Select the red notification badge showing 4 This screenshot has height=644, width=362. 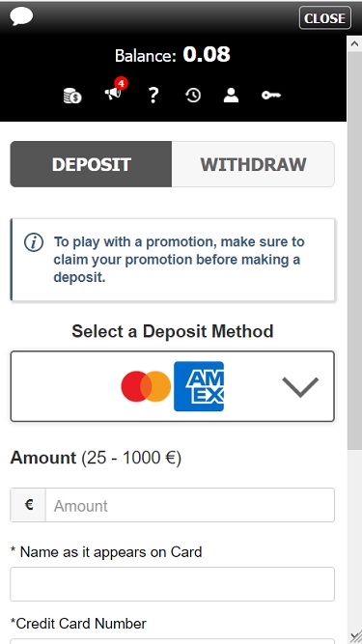(121, 83)
